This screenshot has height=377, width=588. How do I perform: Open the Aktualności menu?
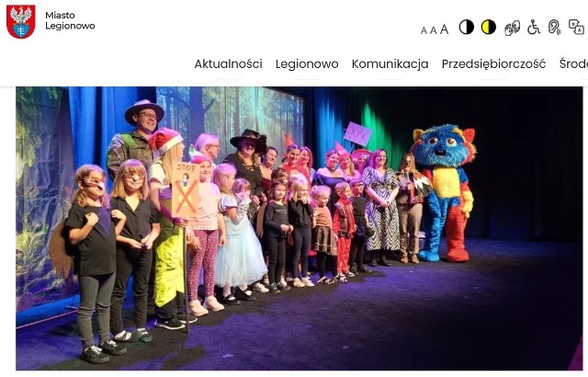coord(229,64)
